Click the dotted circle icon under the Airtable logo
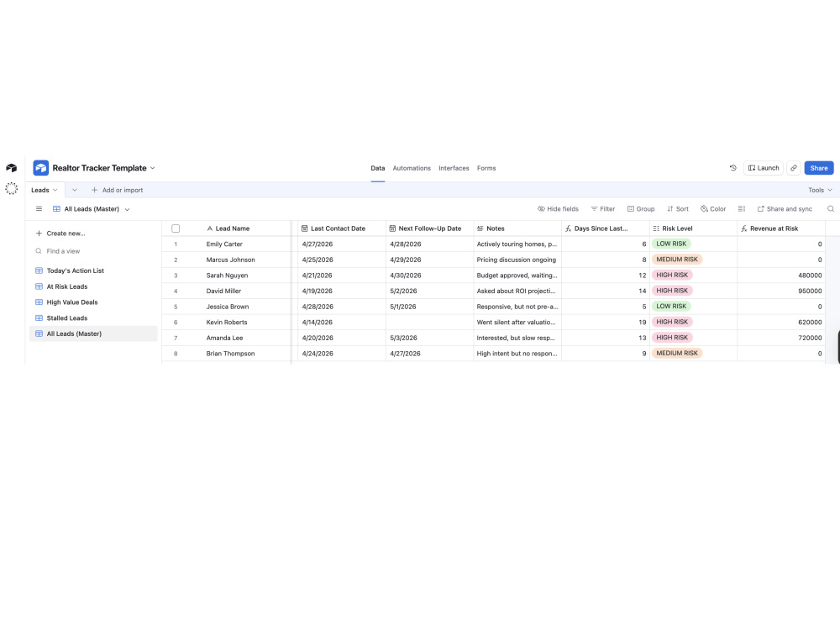 pos(11,188)
